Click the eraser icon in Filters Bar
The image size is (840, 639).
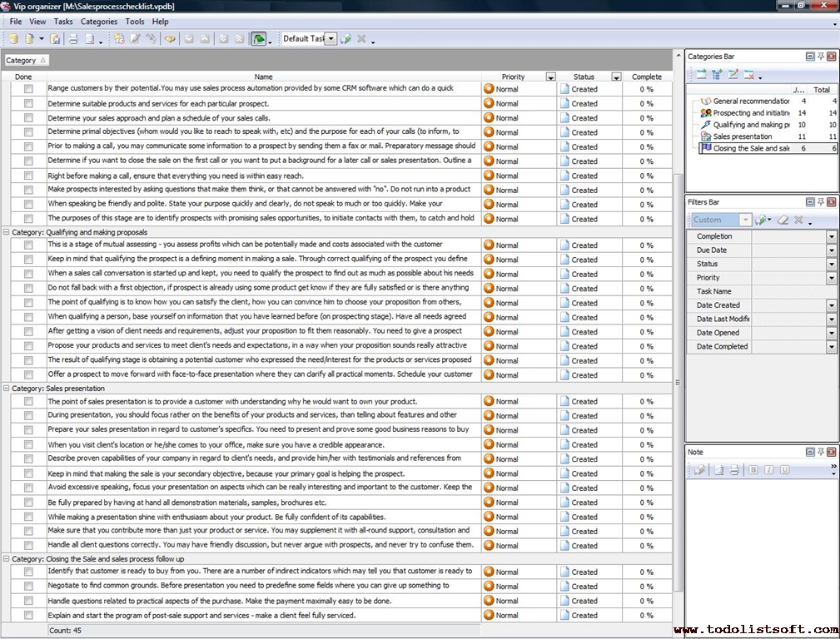click(x=783, y=220)
